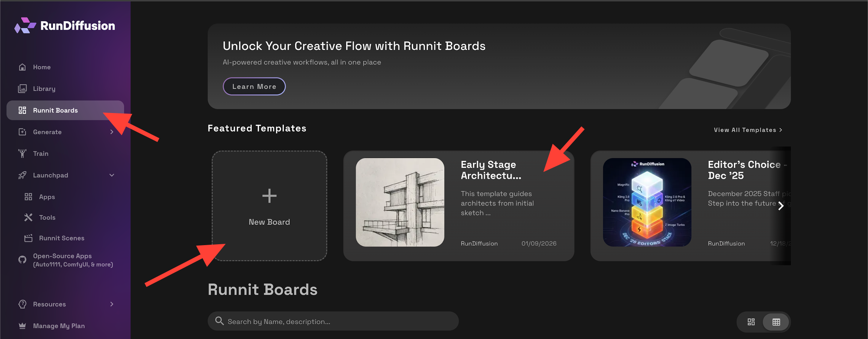This screenshot has height=339, width=868.
Task: Click the RunDiffusion brand name
Action: pyautogui.click(x=78, y=26)
